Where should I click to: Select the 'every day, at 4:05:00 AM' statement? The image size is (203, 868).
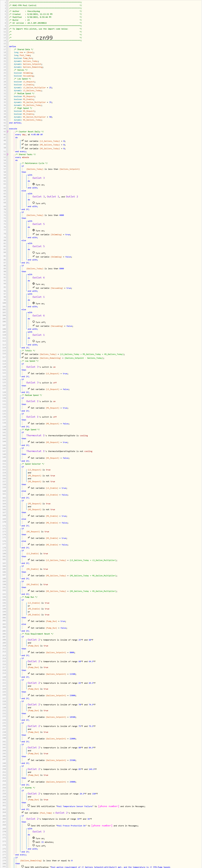tap(29, 134)
